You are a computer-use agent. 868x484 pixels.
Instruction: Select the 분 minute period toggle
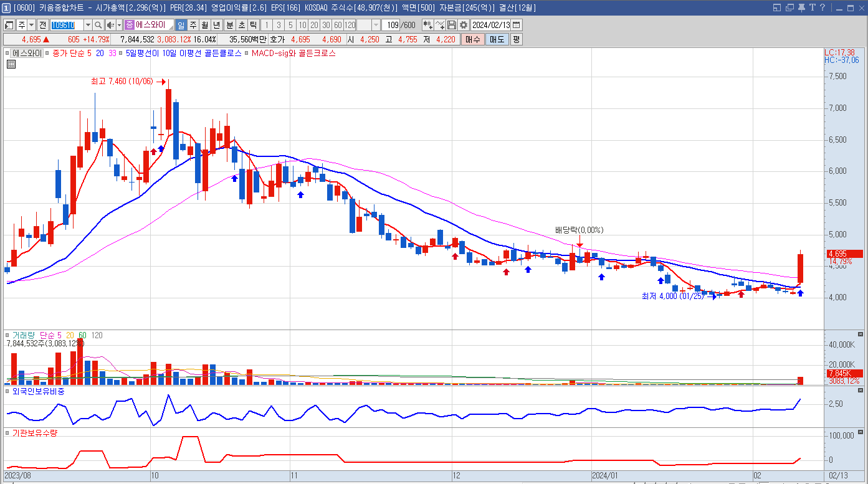click(229, 25)
